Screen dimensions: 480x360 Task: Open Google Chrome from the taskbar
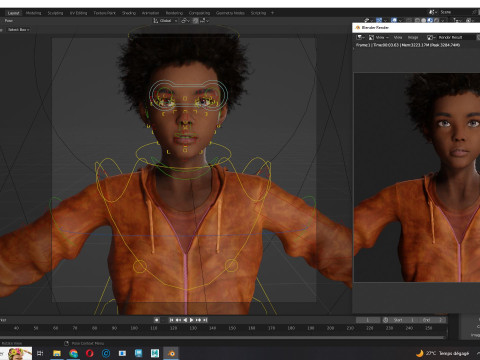(x=73, y=353)
